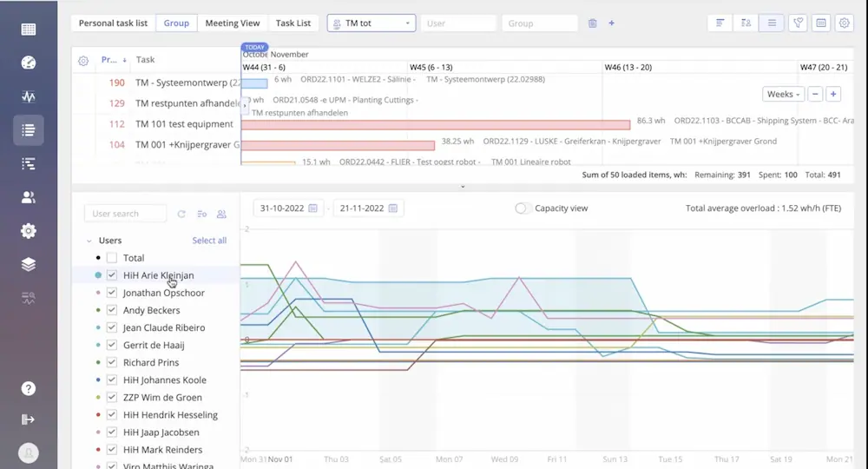This screenshot has height=469, width=868.
Task: Click the User search input field
Action: [x=126, y=214]
